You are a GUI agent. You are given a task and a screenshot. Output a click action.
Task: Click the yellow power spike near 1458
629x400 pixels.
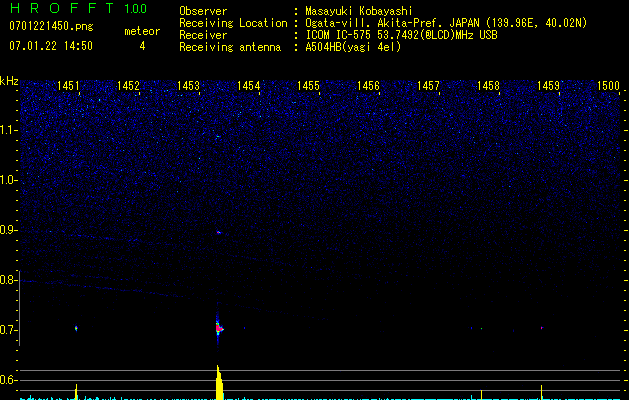[481, 394]
